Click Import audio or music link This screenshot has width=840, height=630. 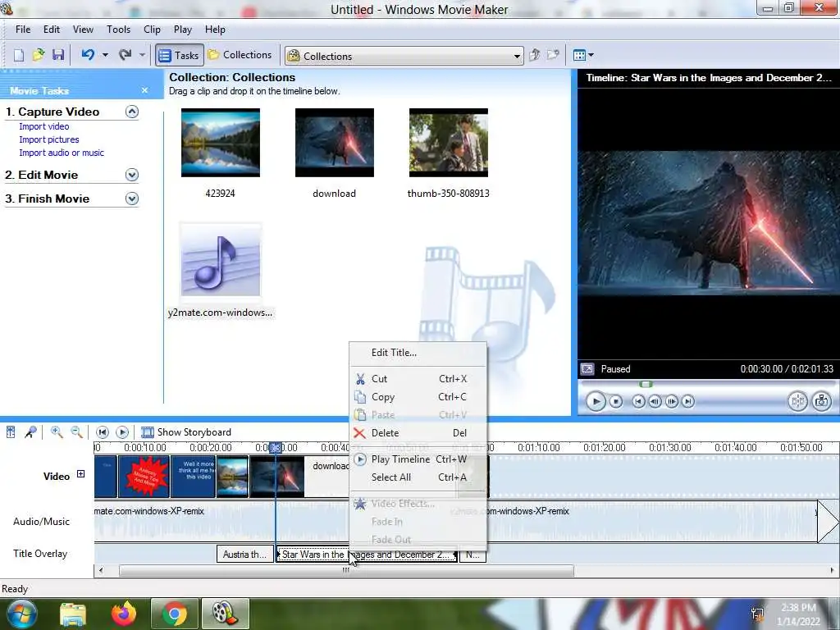click(62, 153)
